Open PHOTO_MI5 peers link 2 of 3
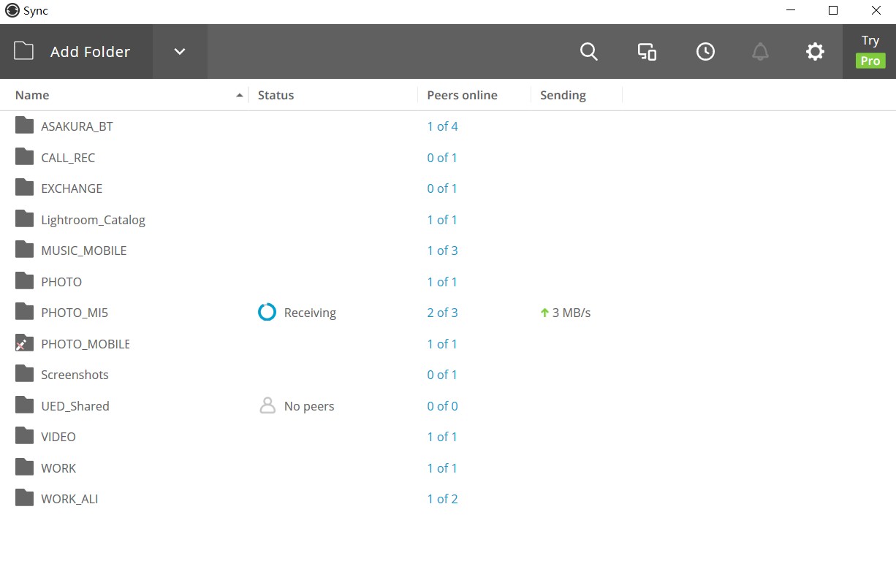 coord(443,313)
